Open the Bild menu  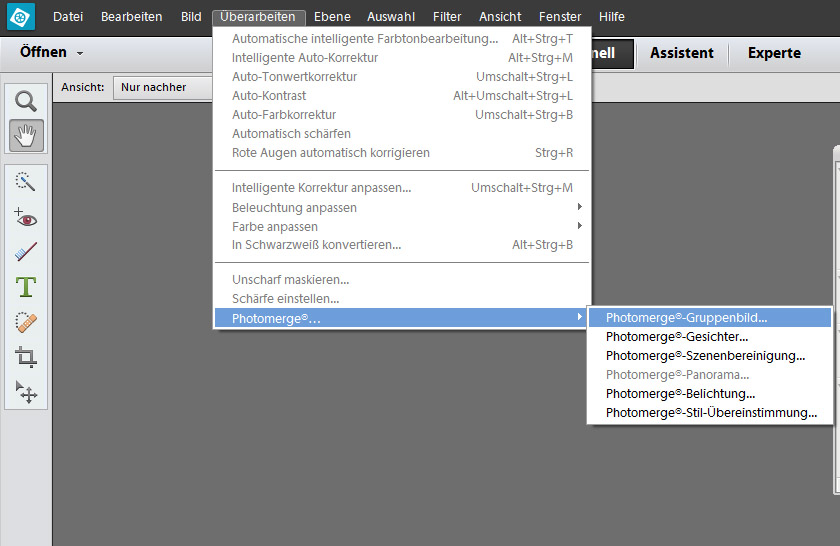point(191,17)
